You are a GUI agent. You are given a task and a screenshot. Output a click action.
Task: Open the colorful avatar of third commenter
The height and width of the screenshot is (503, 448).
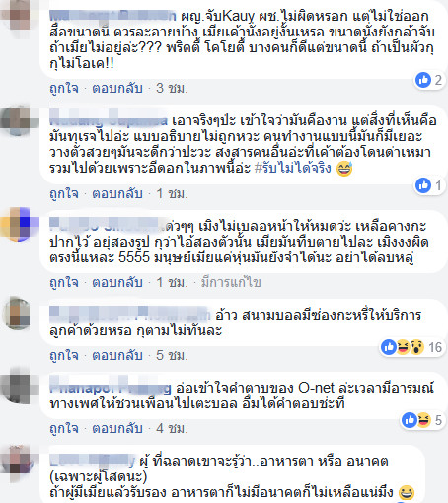[19, 225]
